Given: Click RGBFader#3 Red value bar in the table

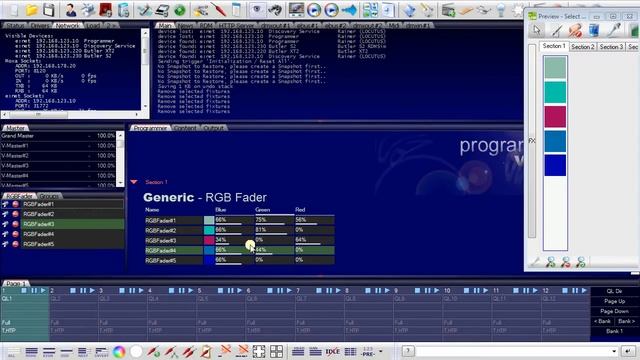Looking at the screenshot, I should point(314,240).
